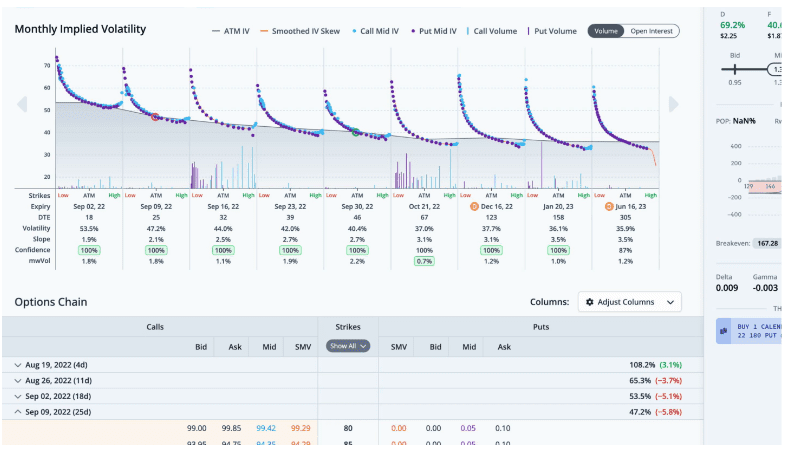Open the Show All strikes dropdown
Image resolution: width=788 pixels, height=455 pixels.
pyautogui.click(x=348, y=346)
